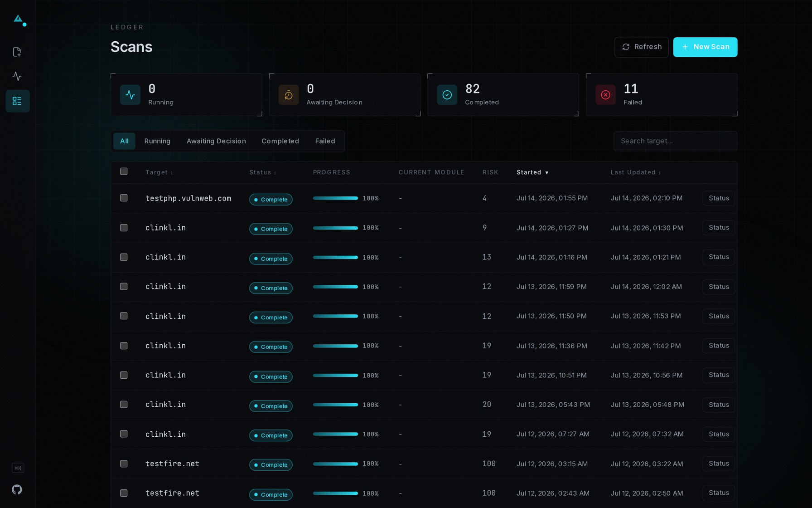Viewport: 812px width, 508px height.
Task: Open Status for testphp.vulnweb.com scan
Action: pos(719,198)
